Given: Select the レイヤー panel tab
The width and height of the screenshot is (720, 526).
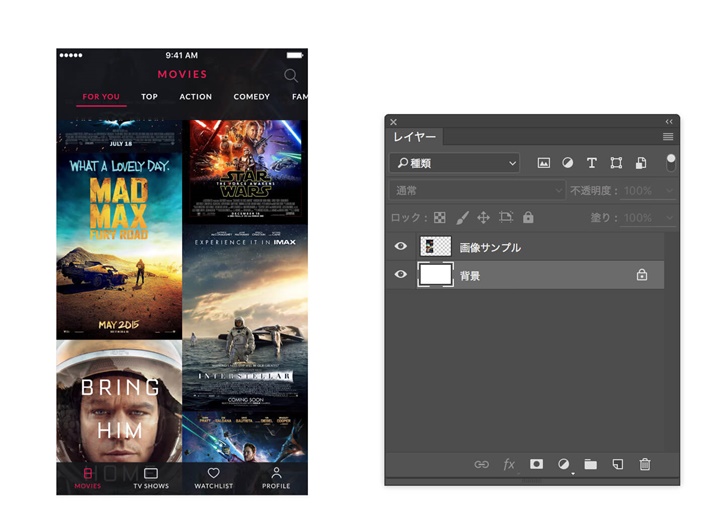Looking at the screenshot, I should coord(414,137).
